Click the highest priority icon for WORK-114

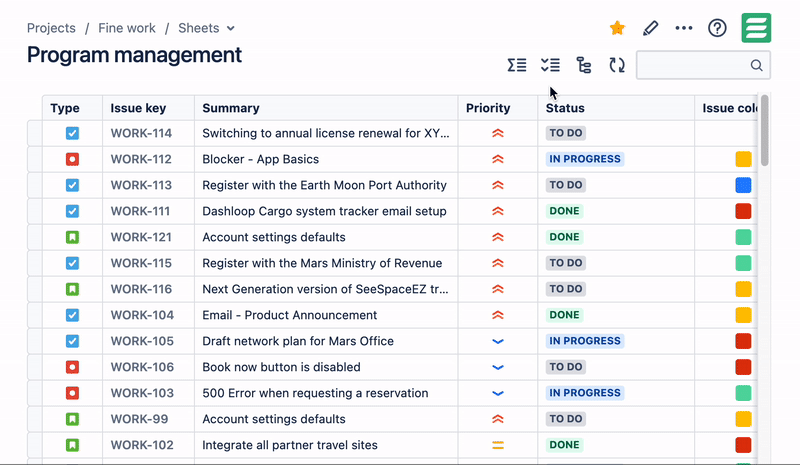pyautogui.click(x=498, y=133)
